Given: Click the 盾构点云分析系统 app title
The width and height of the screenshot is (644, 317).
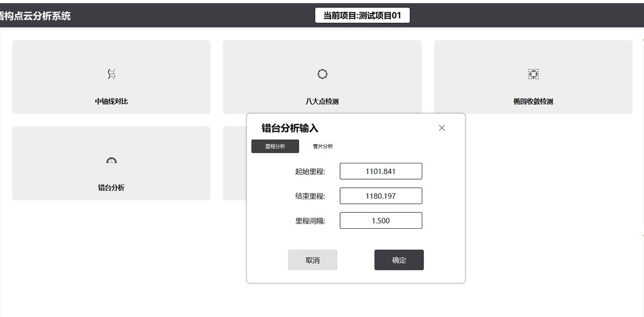Looking at the screenshot, I should coord(35,16).
